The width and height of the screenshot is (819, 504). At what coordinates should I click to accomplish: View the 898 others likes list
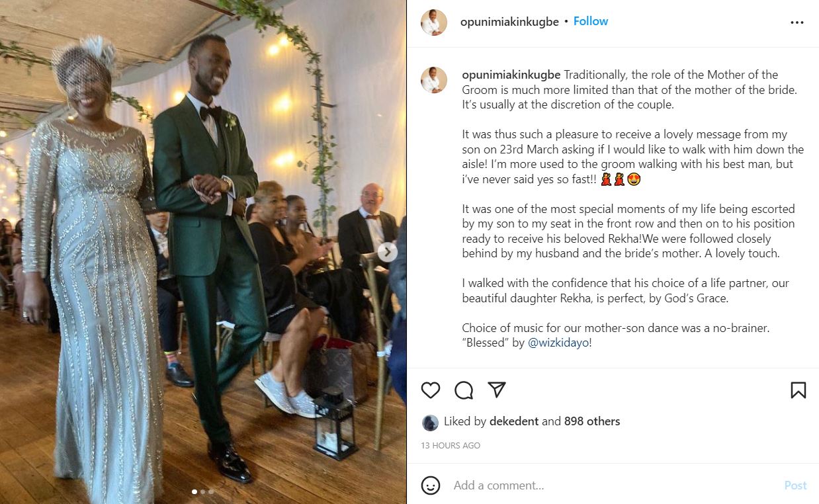point(592,421)
